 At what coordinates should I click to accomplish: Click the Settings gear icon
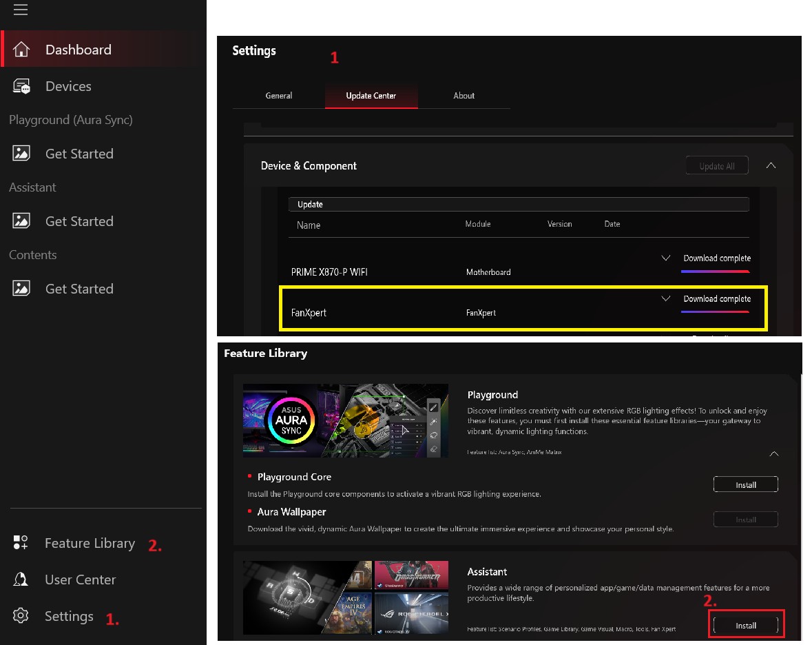[x=21, y=615]
